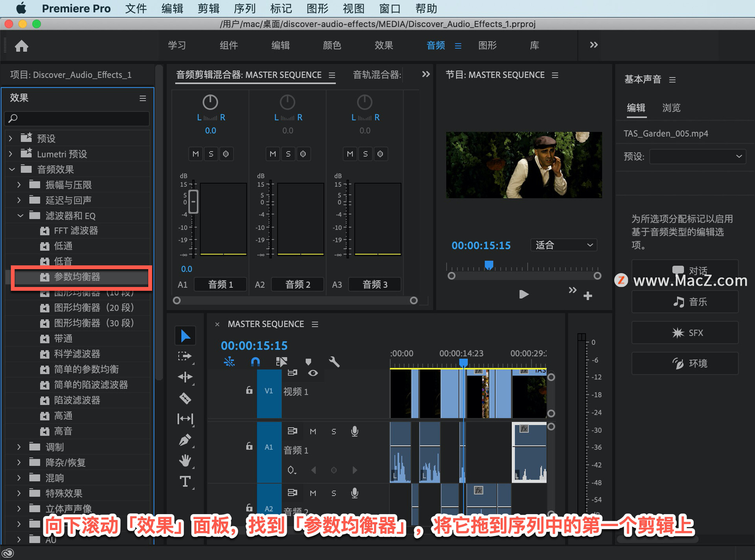
Task: Click the 音频 1 track name field
Action: coord(221,284)
